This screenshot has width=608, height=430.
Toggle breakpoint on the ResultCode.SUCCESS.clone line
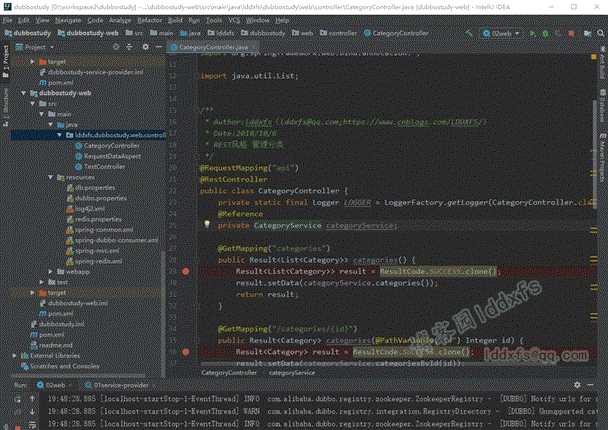pos(187,271)
